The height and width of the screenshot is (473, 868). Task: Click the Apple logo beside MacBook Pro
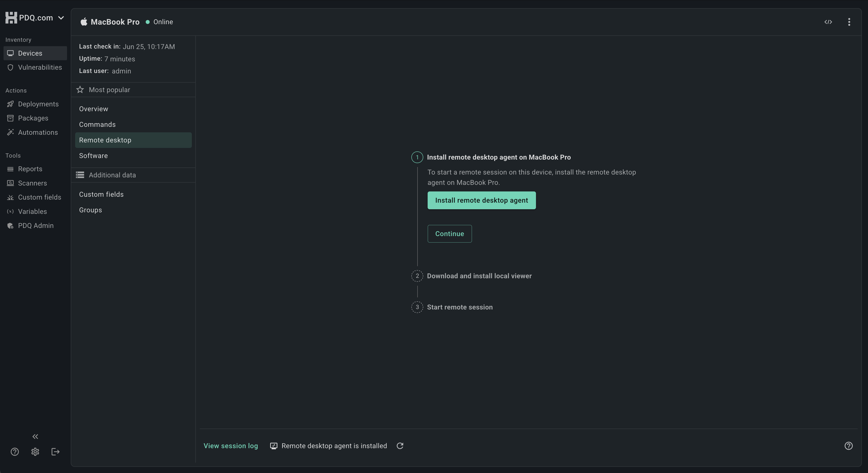pos(84,22)
